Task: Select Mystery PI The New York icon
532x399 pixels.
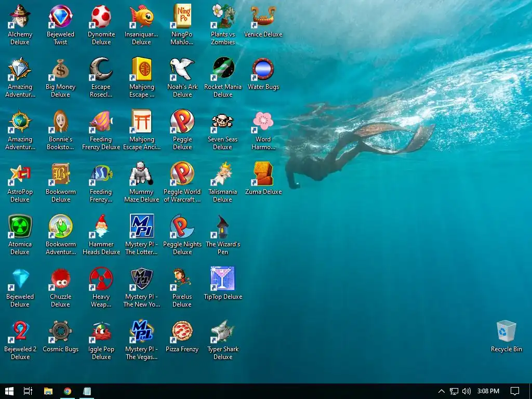Action: (141, 278)
